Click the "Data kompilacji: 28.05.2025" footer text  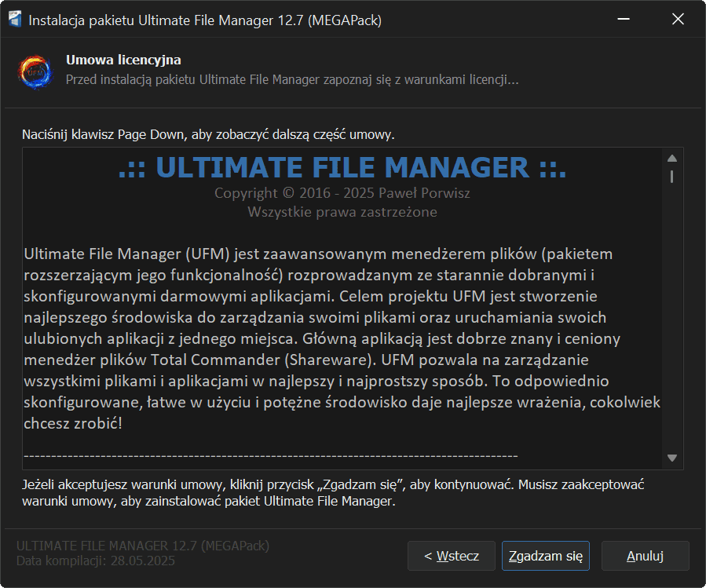pos(96,561)
